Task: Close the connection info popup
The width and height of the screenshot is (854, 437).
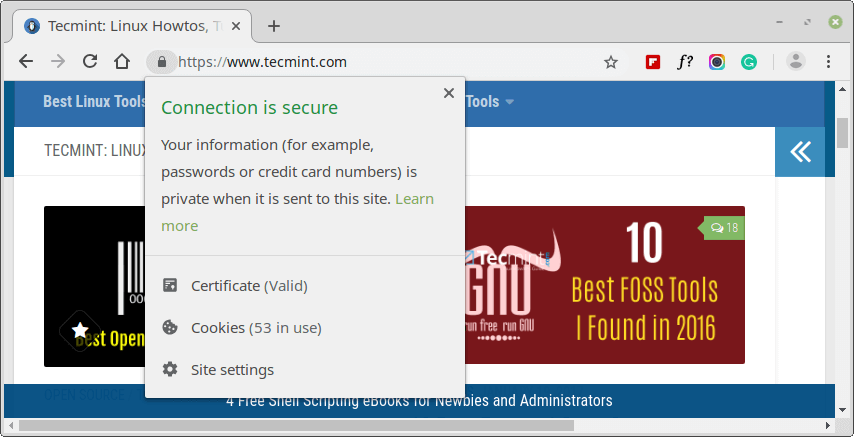Action: (x=449, y=93)
